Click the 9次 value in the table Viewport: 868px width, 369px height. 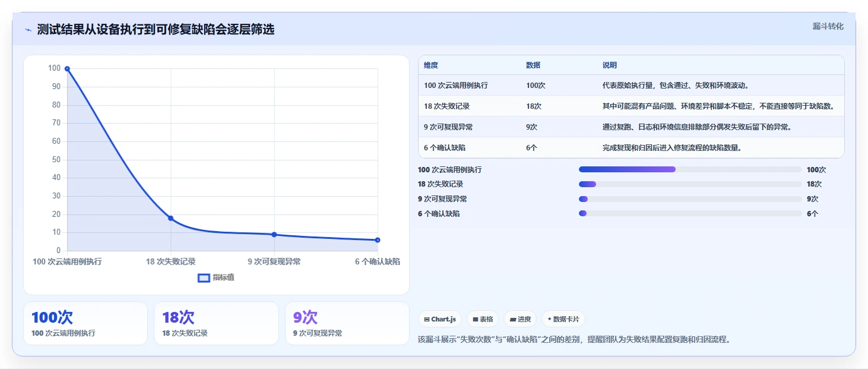pos(531,127)
